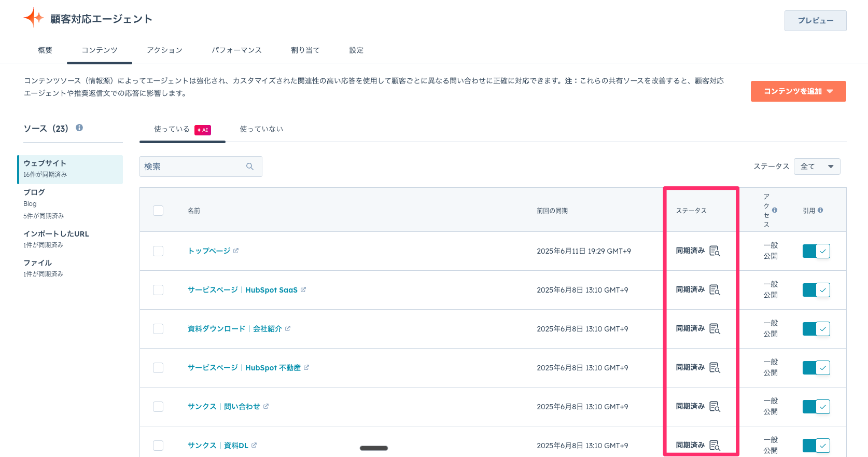This screenshot has height=457, width=868.
Task: Click the info icon next to ソース (23)
Action: [79, 128]
